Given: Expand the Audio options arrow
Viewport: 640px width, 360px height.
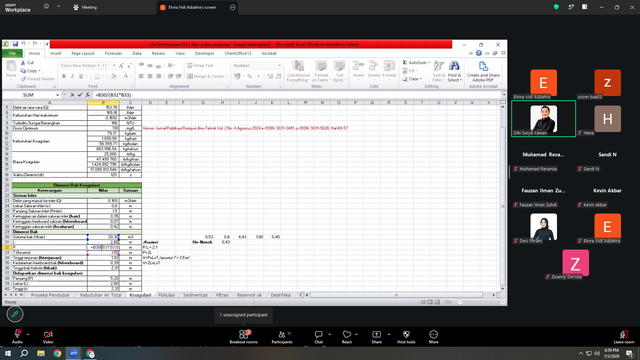Looking at the screenshot, I should pos(28,334).
